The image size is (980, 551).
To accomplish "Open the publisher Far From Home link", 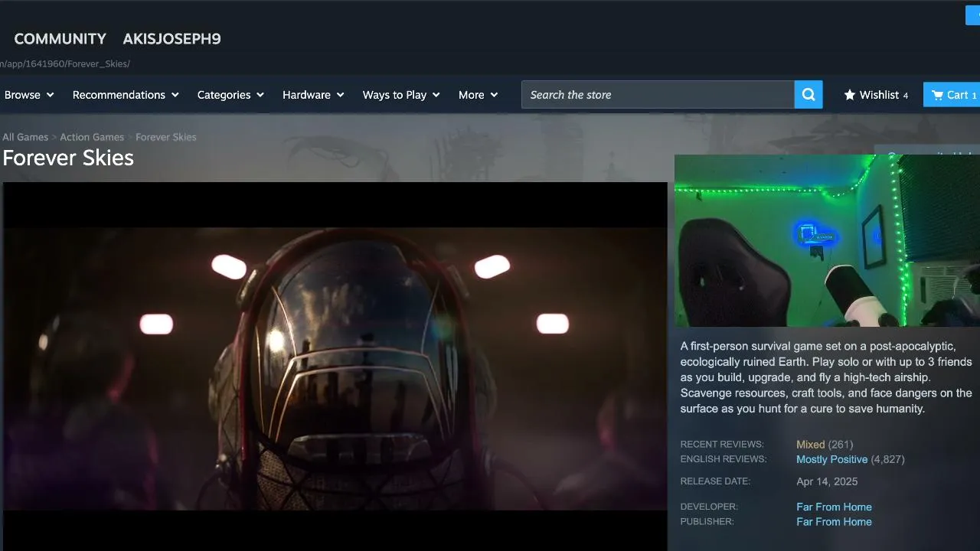I will tap(834, 522).
